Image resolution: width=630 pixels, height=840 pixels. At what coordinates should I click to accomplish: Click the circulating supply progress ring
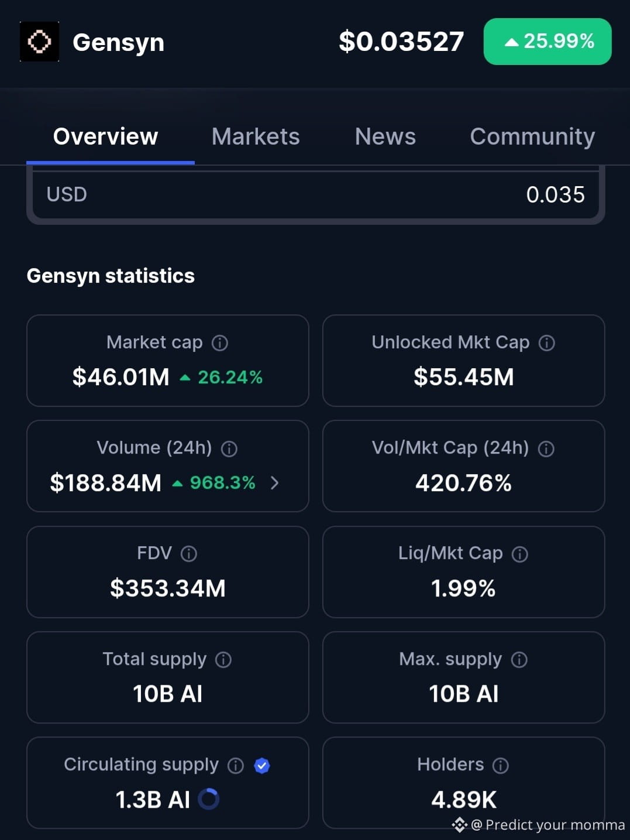[209, 799]
